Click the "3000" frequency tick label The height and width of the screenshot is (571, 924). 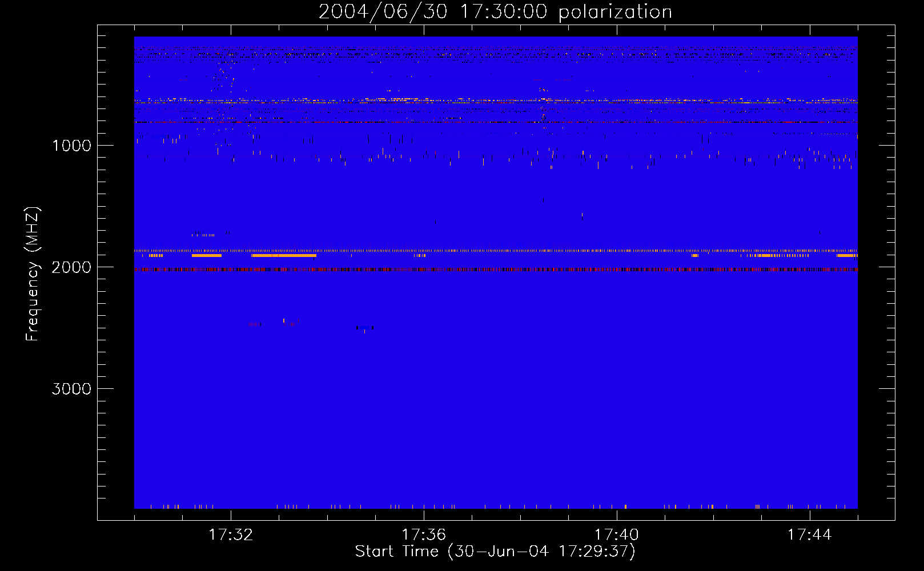[x=71, y=389]
